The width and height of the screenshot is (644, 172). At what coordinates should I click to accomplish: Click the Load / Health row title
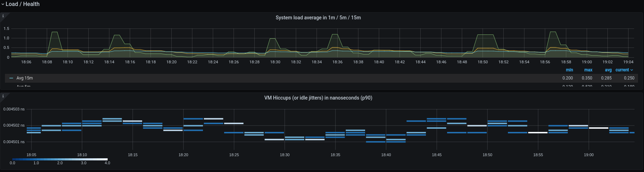coord(23,4)
